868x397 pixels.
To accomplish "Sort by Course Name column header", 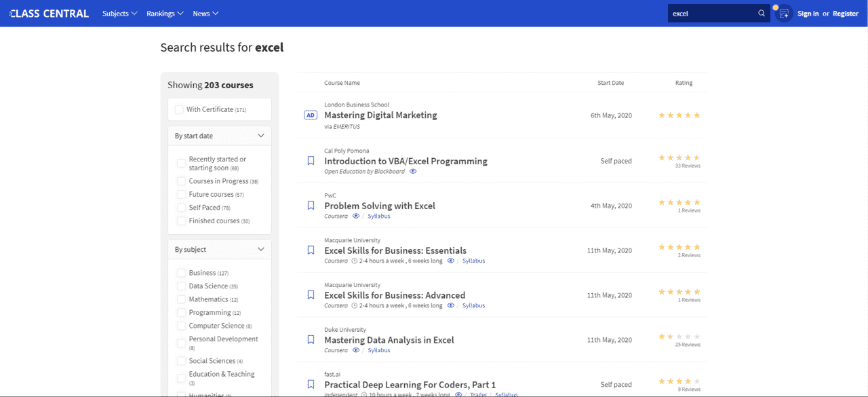I will tap(342, 83).
